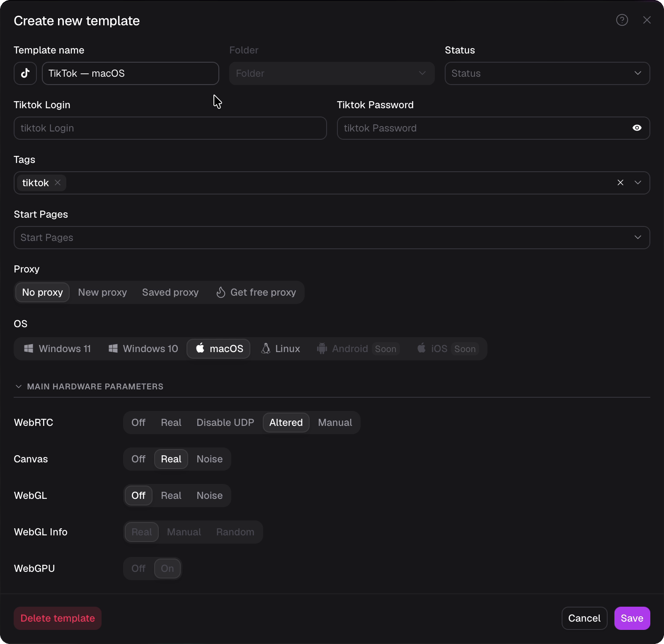Set WebGL Info to Random
Viewport: 664px width, 644px height.
(235, 532)
